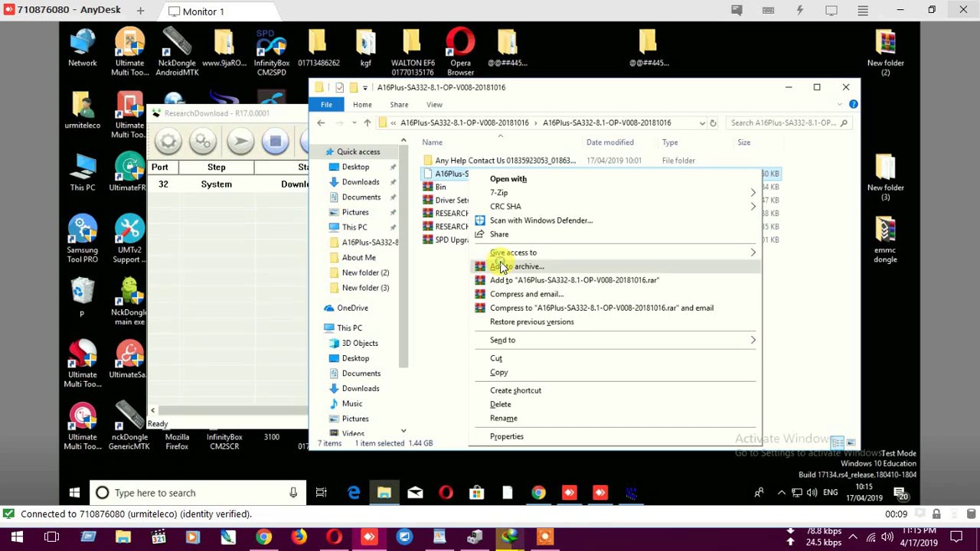Viewport: 980px width, 551px height.
Task: Open OneDrive in navigation pane
Action: pos(352,308)
